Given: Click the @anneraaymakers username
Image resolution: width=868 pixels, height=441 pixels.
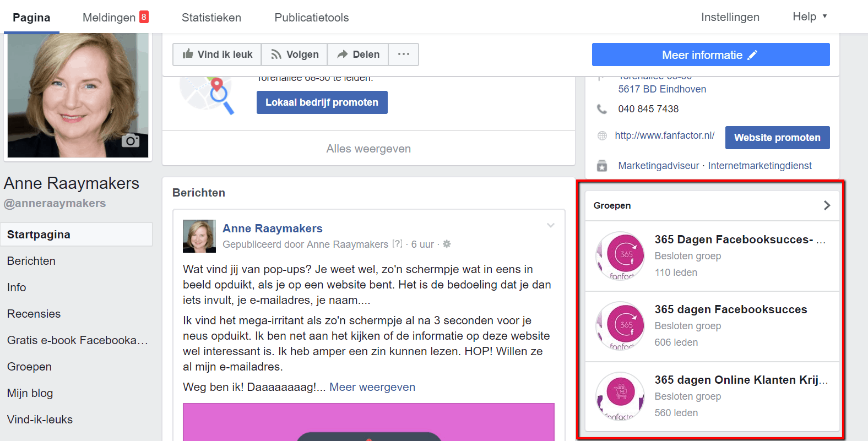Looking at the screenshot, I should (x=55, y=203).
